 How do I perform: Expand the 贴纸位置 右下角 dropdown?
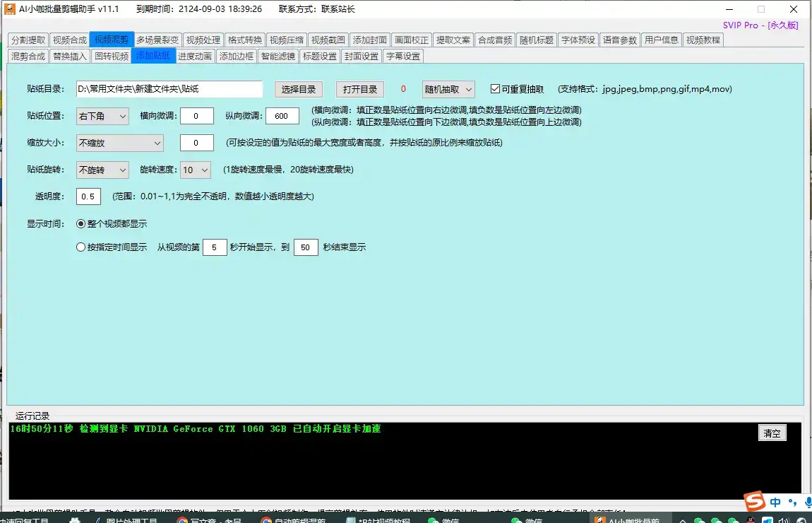pos(102,116)
